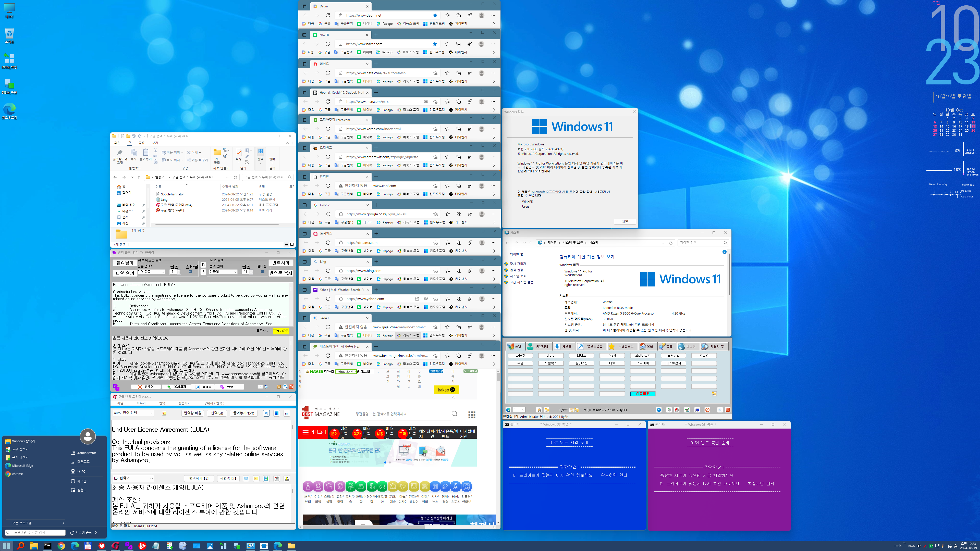
Task: Click the orange lock icon in translator bottom bar
Action: coord(279,387)
